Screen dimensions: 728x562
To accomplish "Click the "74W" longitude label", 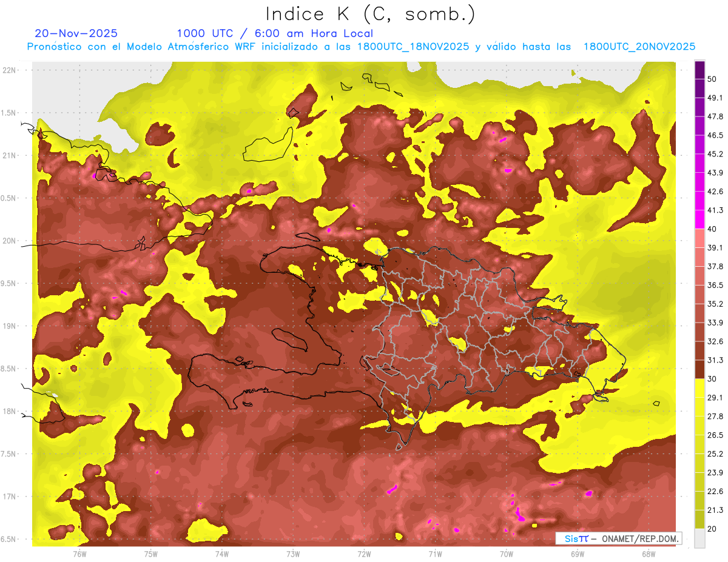I will click(x=222, y=554).
